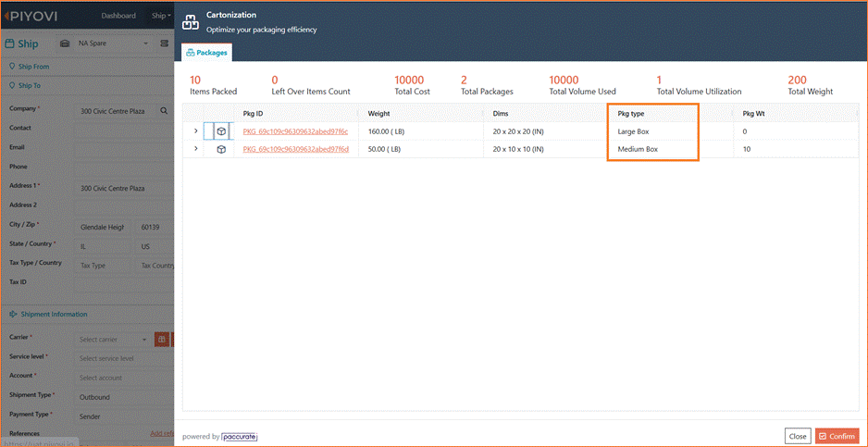Click the Ship From location pin icon

13,67
